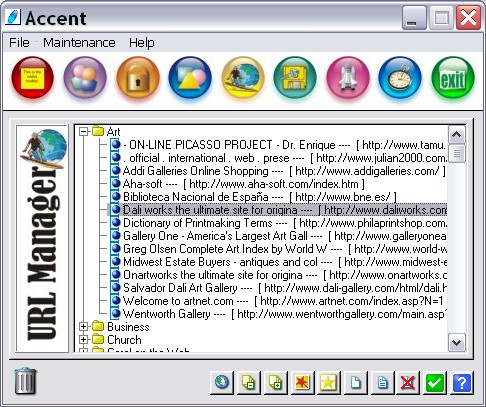Image resolution: width=486 pixels, height=407 pixels.
Task: Select the Church folder label
Action: 124,340
